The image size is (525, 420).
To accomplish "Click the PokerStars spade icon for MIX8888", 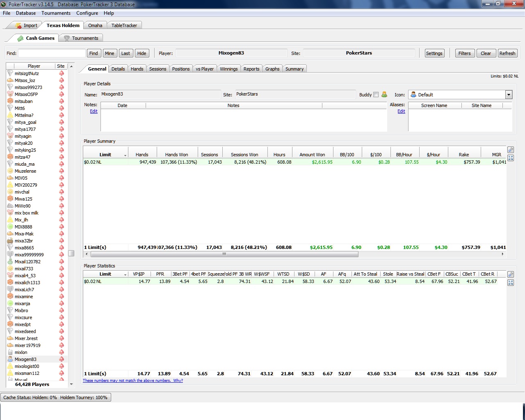I will [x=62, y=227].
